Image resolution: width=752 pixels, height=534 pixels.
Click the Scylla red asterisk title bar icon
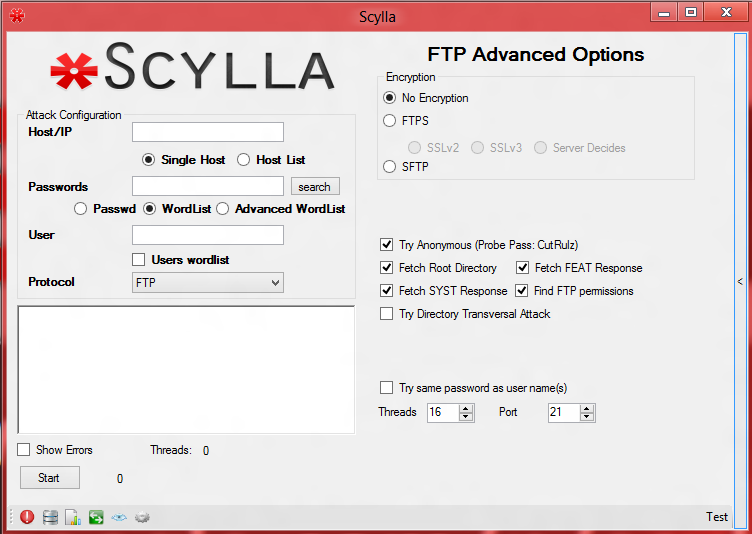click(16, 16)
